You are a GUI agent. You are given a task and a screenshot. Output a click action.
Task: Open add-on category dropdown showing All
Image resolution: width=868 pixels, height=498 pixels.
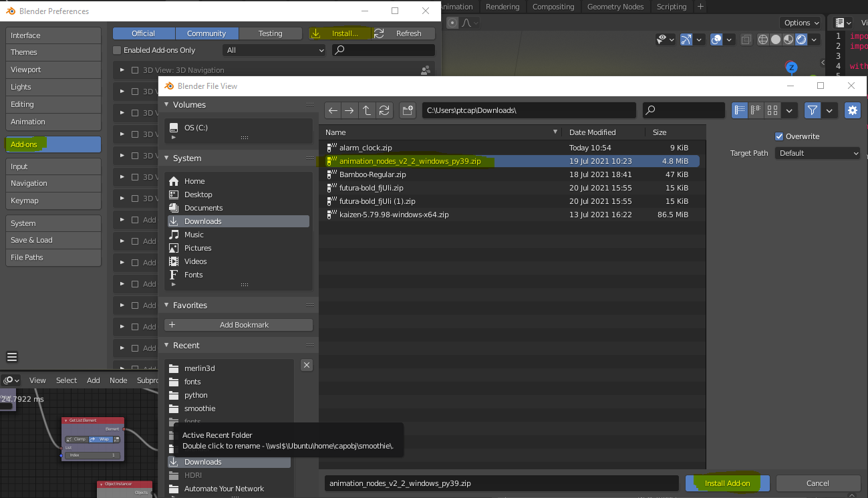(274, 50)
